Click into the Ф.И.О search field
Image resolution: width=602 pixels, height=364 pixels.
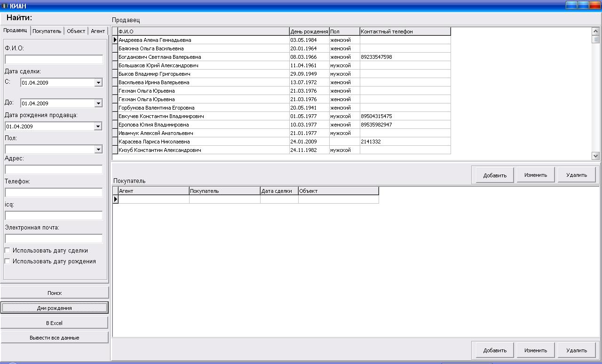pyautogui.click(x=54, y=59)
